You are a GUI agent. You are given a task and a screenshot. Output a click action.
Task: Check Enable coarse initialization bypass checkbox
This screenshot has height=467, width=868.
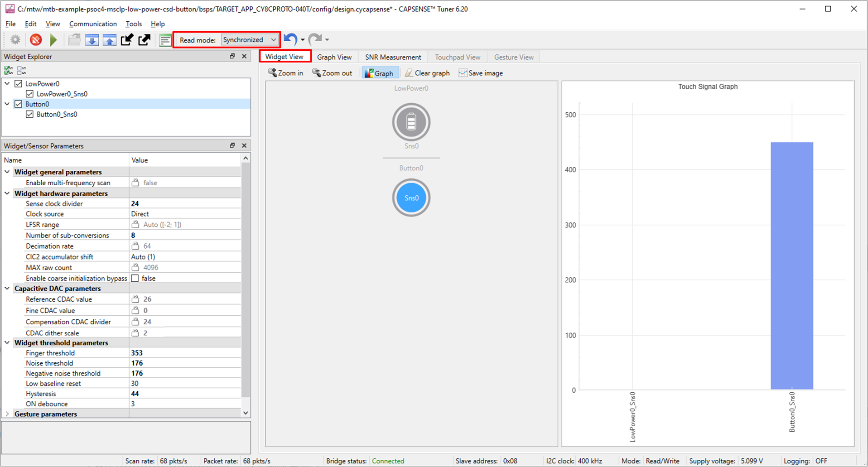(x=135, y=278)
